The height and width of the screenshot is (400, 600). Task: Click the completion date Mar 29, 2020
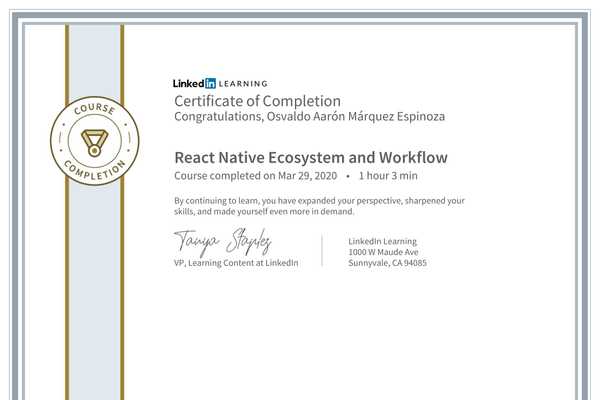(x=307, y=176)
